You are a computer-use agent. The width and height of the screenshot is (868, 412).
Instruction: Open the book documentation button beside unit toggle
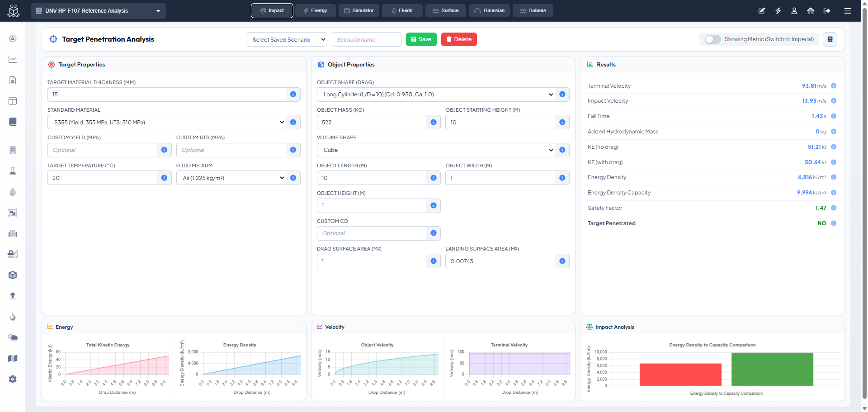pyautogui.click(x=830, y=39)
